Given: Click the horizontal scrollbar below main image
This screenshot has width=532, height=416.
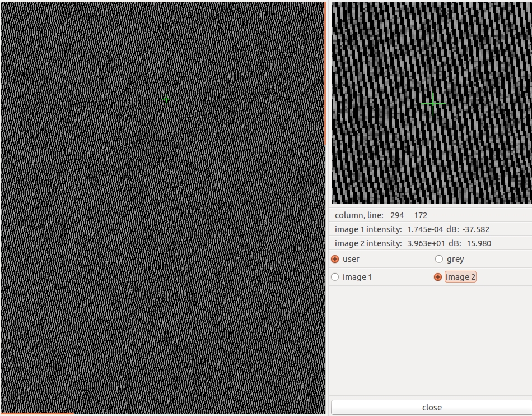Looking at the screenshot, I should click(37, 414).
